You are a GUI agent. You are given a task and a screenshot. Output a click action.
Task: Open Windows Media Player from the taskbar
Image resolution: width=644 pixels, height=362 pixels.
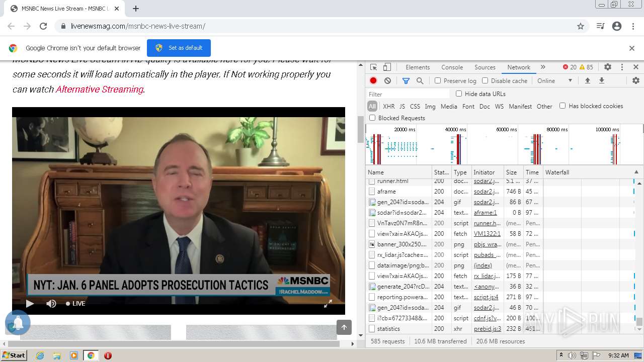(74, 355)
